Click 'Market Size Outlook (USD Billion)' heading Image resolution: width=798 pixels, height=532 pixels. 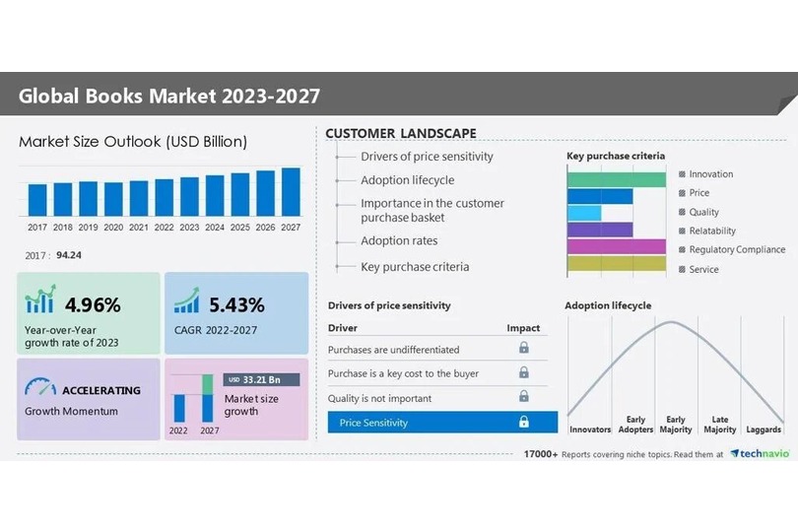133,142
